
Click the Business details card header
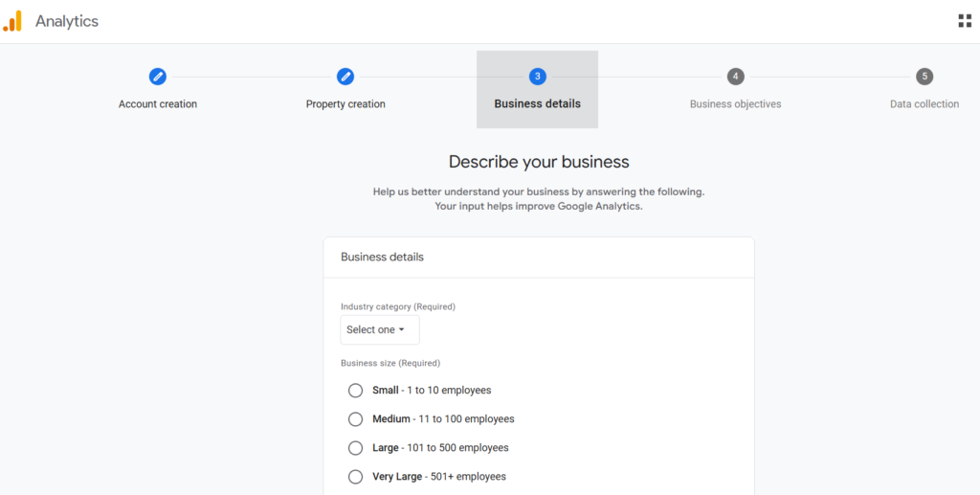[x=382, y=258]
